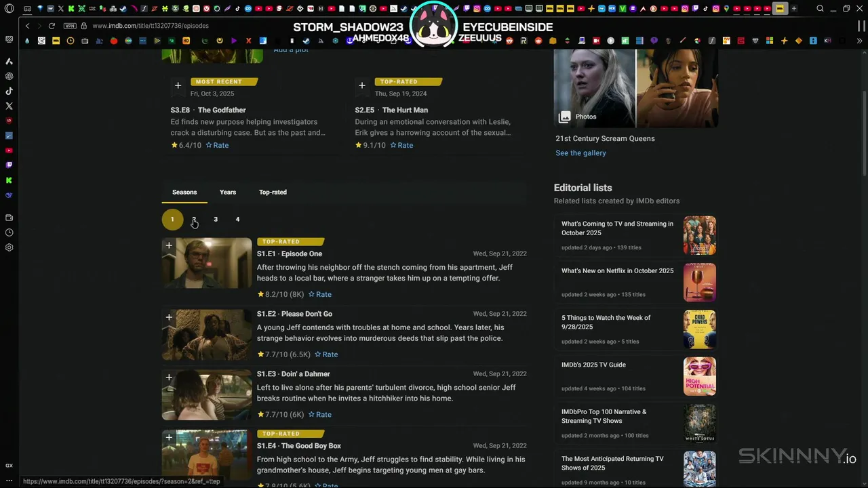The width and height of the screenshot is (868, 488).
Task: Open the Photos gallery icon
Action: tap(564, 117)
